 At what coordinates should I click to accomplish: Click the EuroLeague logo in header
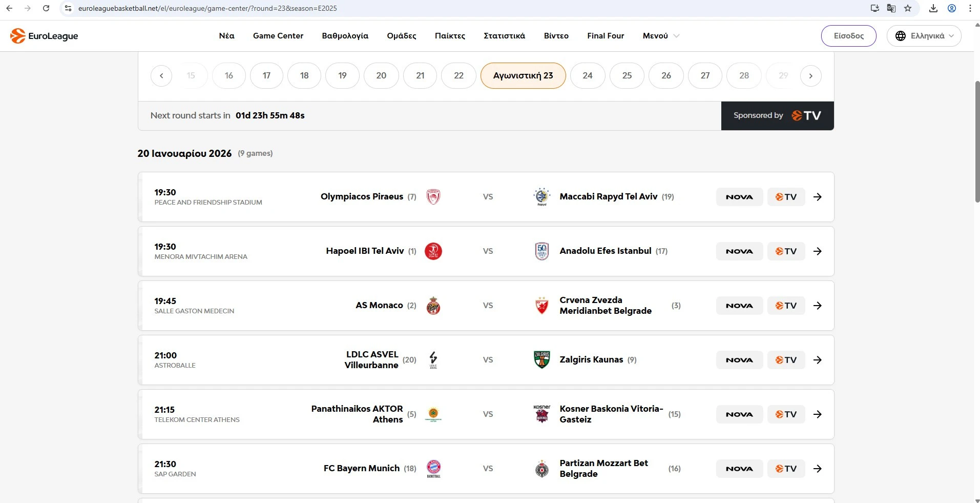pyautogui.click(x=44, y=36)
